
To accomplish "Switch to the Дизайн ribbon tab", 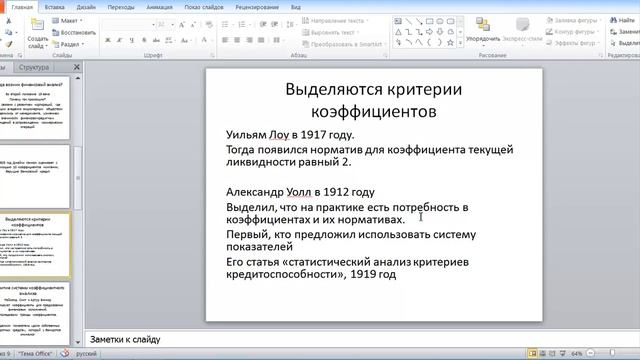I will (86, 7).
